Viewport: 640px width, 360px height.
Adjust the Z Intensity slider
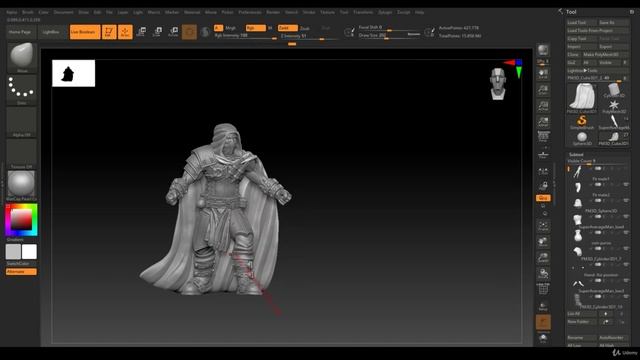pos(309,37)
